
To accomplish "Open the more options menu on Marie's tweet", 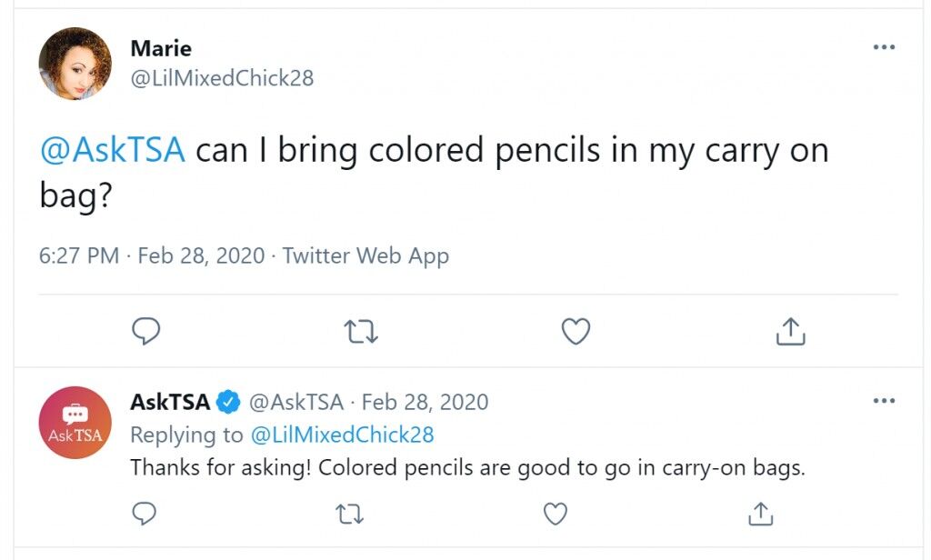I will click(x=884, y=47).
